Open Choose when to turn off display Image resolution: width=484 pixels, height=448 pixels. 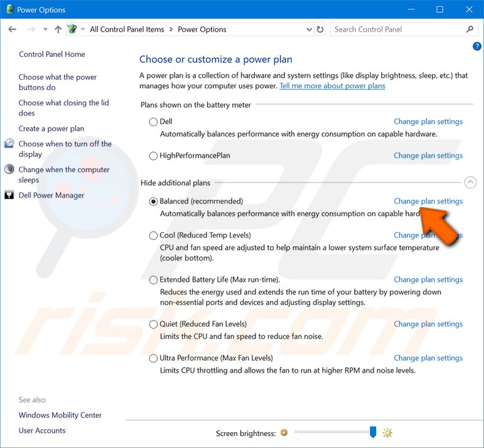[65, 149]
